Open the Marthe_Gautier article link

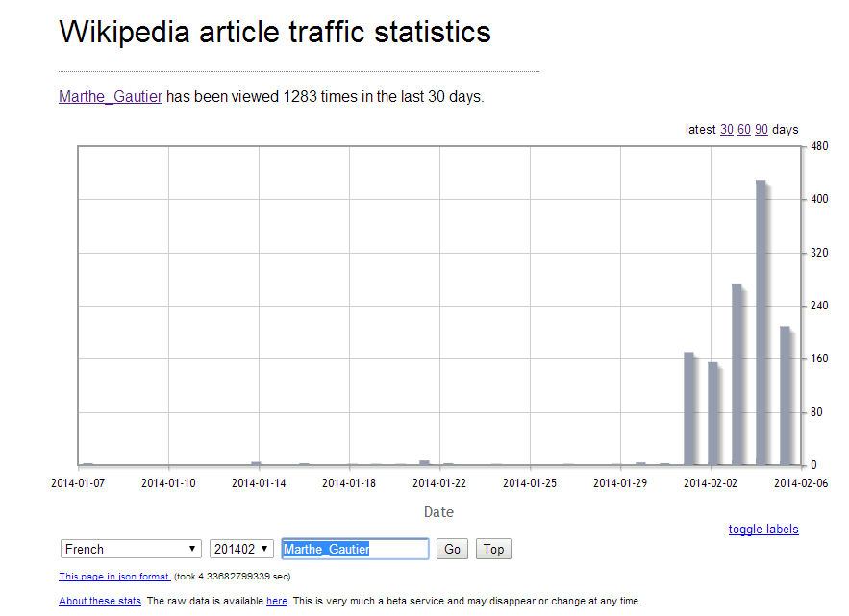(x=111, y=96)
